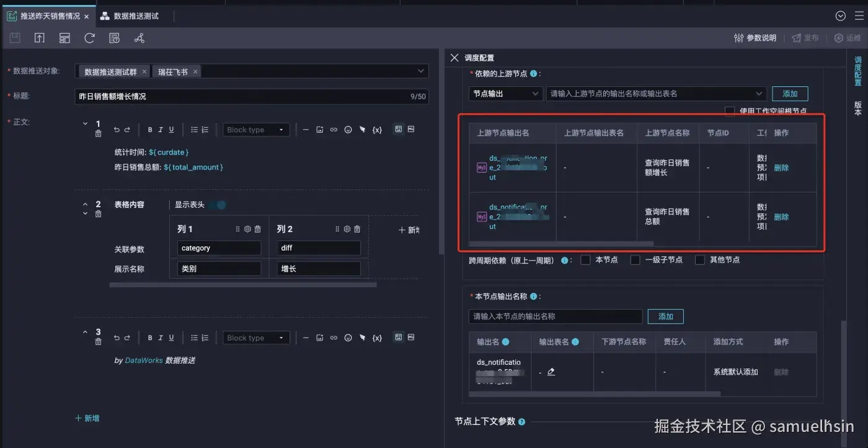Image resolution: width=868 pixels, height=448 pixels.
Task: Open the 调度配置 side tab
Action: pos(858,71)
